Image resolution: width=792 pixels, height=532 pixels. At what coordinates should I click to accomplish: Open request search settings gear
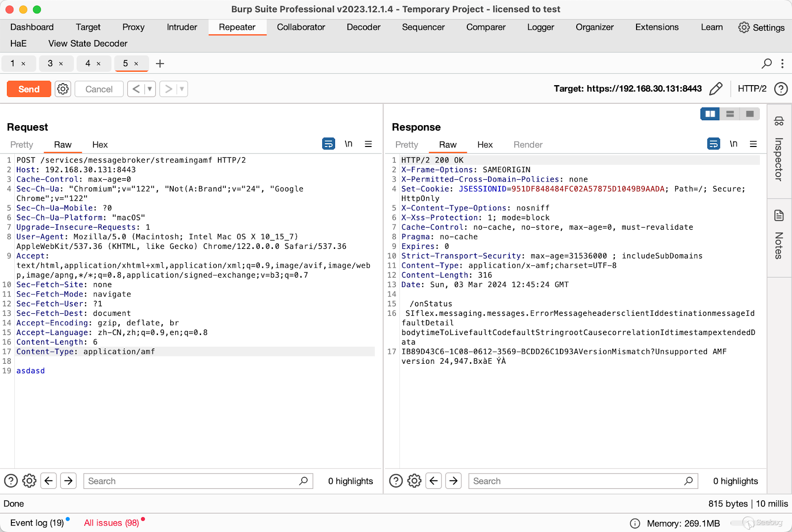(29, 481)
